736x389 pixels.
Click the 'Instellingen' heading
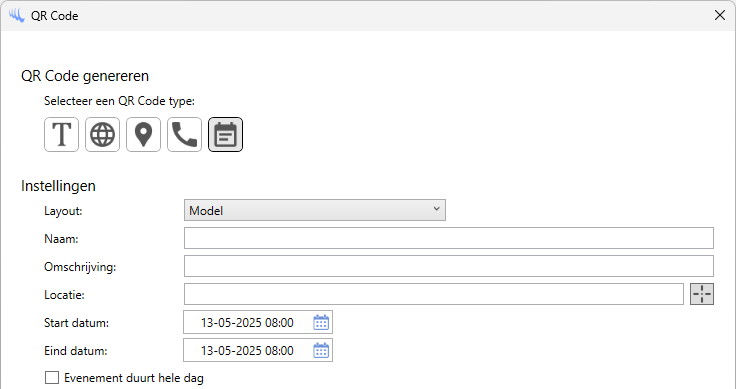(58, 186)
